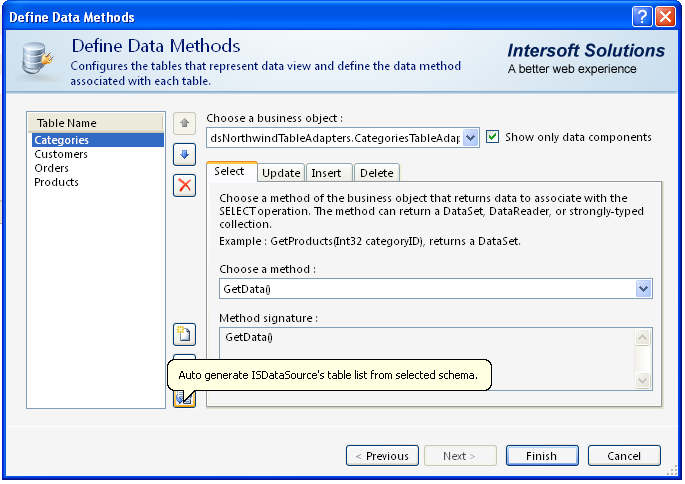This screenshot has height=484, width=685.
Task: Click the red X delete table icon
Action: tap(184, 185)
